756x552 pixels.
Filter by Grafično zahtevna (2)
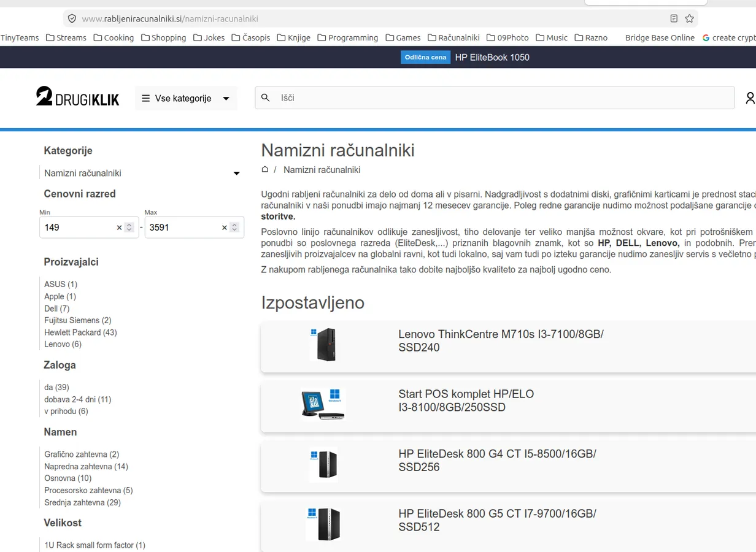pos(82,454)
